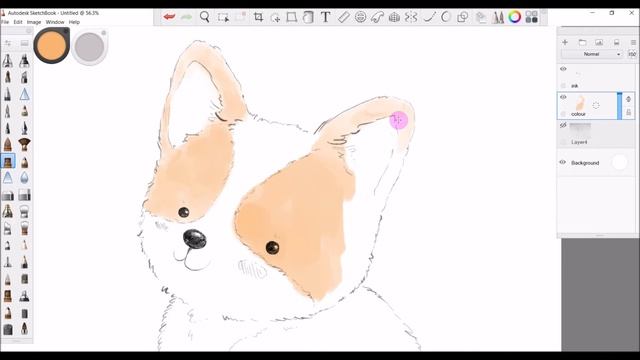Lock the colour layer
640x360 pixels.
point(629,112)
